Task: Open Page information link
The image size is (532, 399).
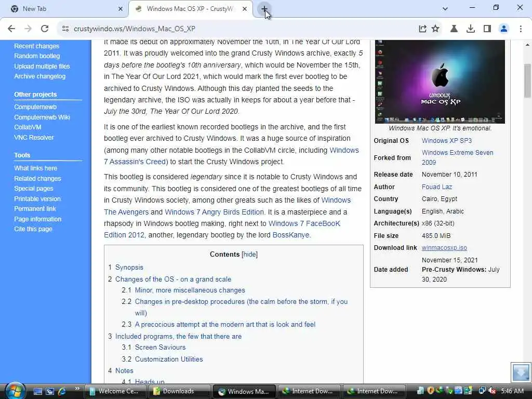Action: coord(37,219)
